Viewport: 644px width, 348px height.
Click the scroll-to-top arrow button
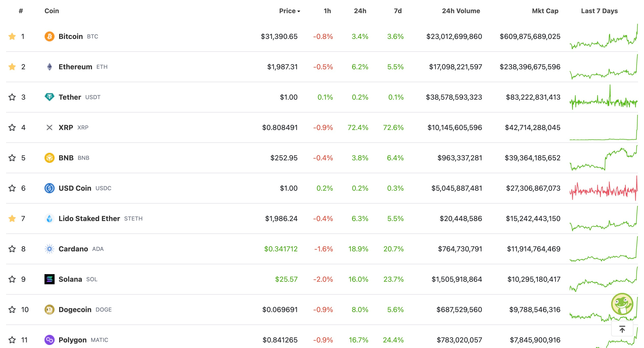pyautogui.click(x=622, y=329)
